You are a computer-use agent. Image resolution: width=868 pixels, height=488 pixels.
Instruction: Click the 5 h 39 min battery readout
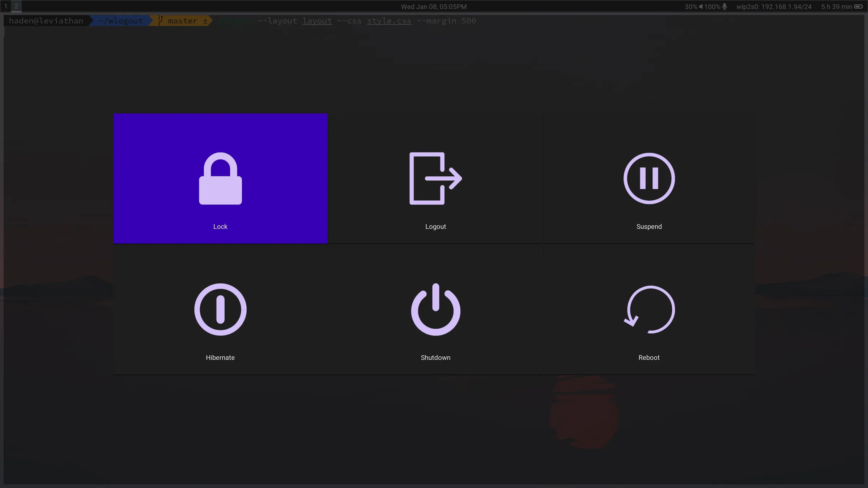point(837,7)
